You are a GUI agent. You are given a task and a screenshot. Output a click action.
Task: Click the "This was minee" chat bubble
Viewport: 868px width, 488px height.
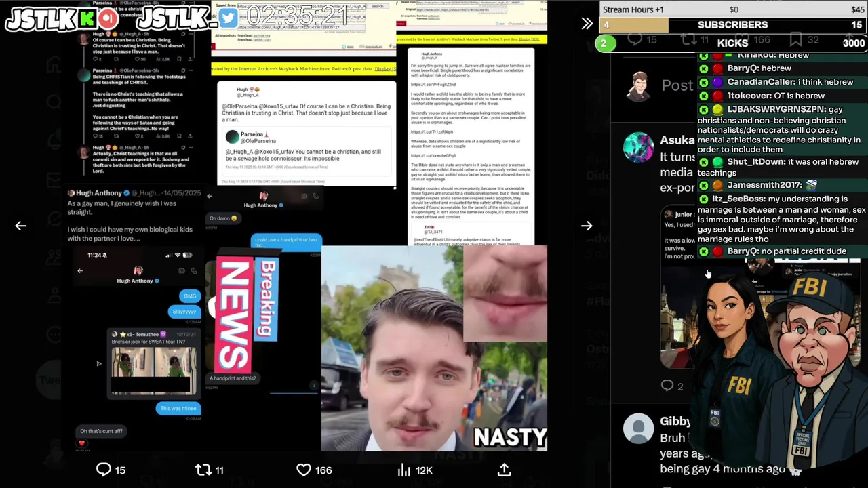(178, 408)
